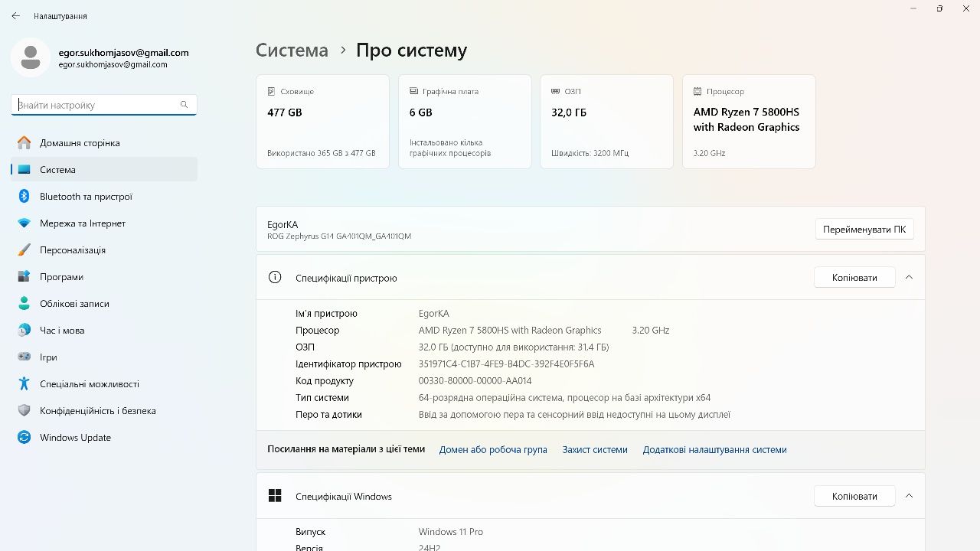Open the user account avatar
Viewport: 980px width, 551px height.
click(31, 57)
